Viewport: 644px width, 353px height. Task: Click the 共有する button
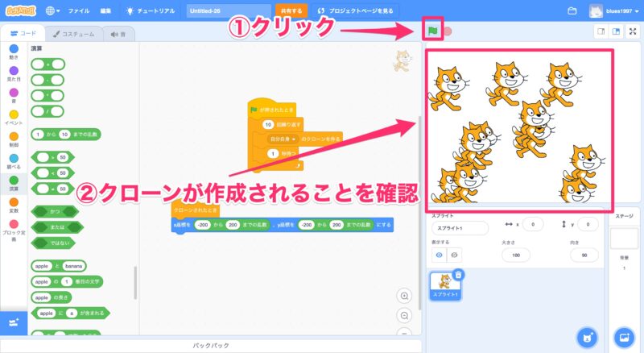click(291, 11)
